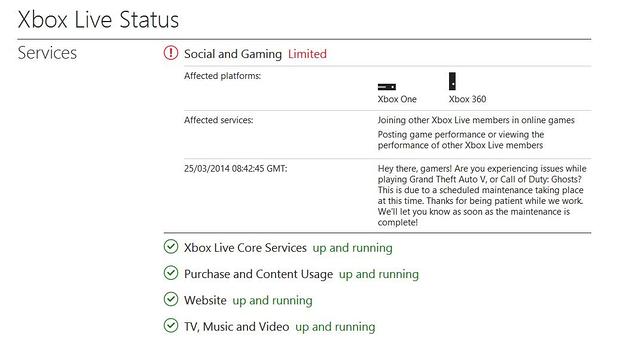Click the 25/03/2014 08:42:45 GMT timestamp
The height and width of the screenshot is (360, 620).
236,169
